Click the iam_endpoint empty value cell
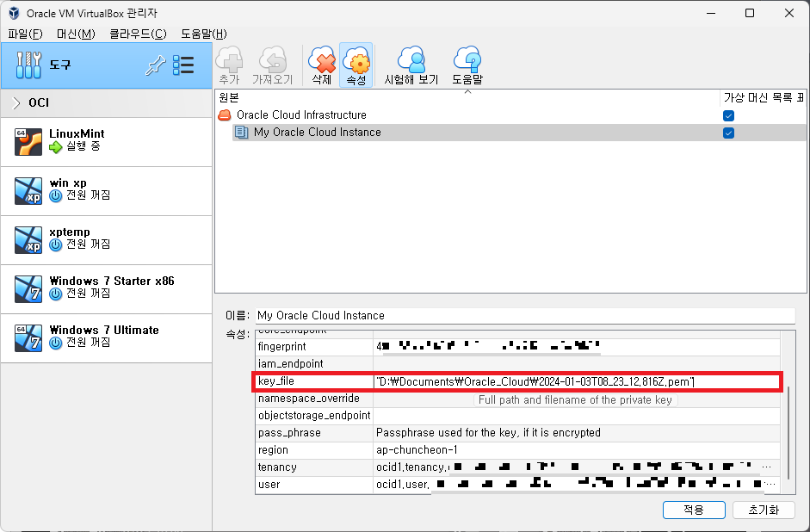The image size is (810, 532). tap(577, 363)
